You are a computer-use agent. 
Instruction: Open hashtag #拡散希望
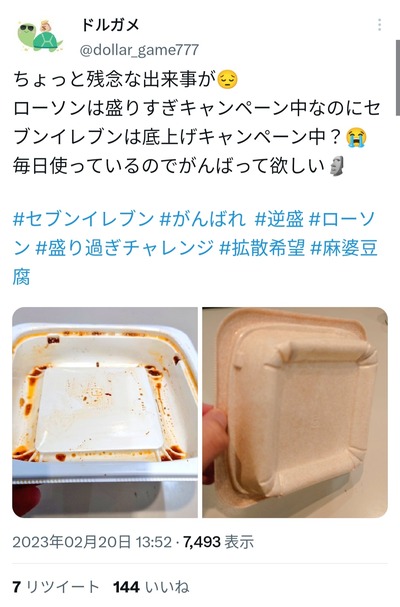click(262, 248)
